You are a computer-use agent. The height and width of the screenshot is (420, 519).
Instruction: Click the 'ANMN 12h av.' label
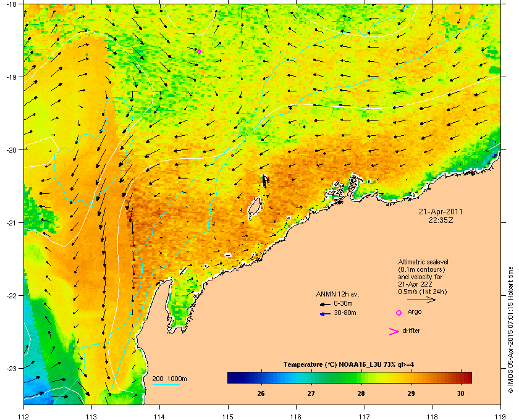(x=337, y=294)
